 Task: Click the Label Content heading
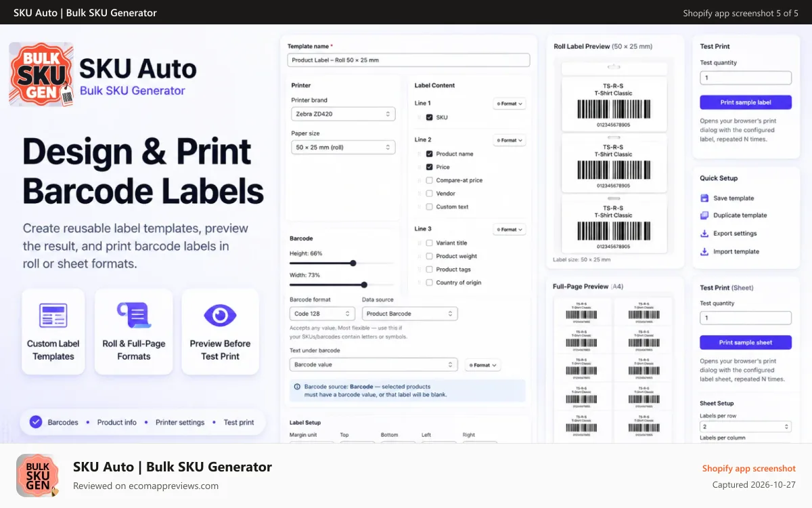434,85
